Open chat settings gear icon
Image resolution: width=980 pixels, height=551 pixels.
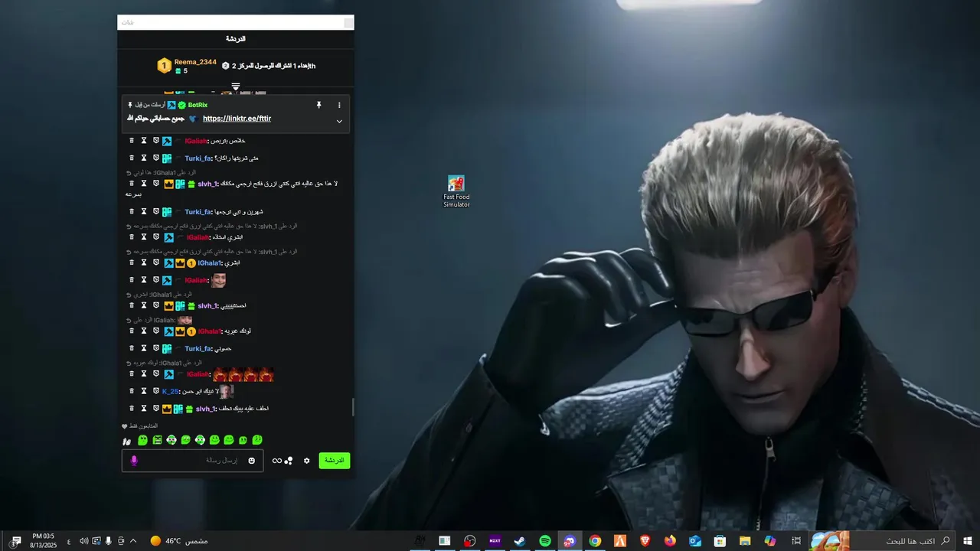(307, 461)
